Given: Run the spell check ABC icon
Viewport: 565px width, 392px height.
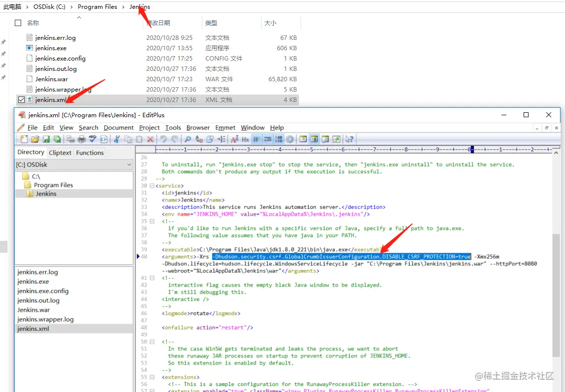Looking at the screenshot, I should 93,139.
